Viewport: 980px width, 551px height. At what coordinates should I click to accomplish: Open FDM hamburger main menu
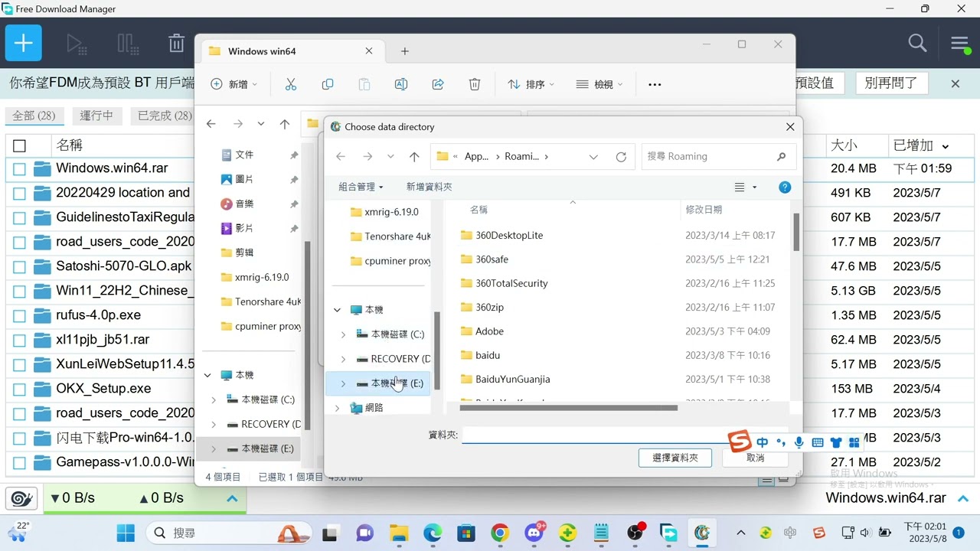tap(960, 43)
